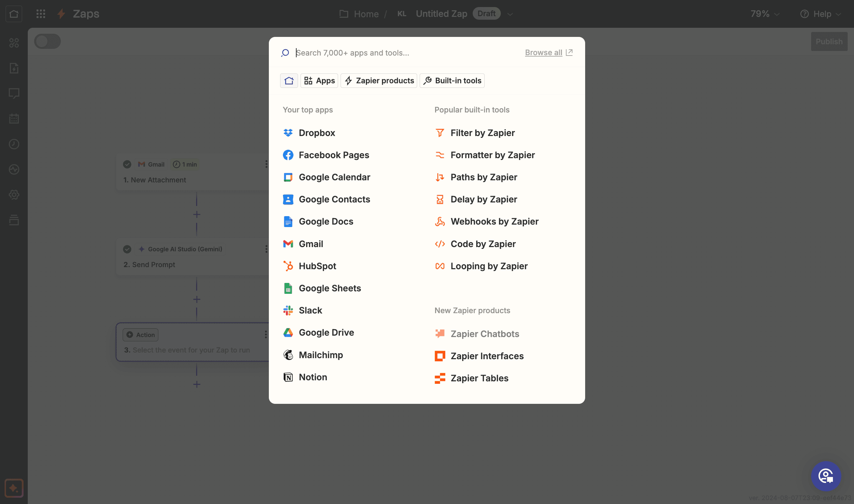The image size is (854, 504).
Task: Open Zapier Tables product
Action: (x=472, y=378)
